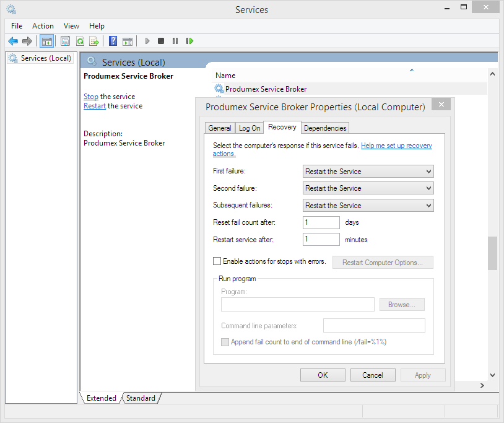Open the Action menu
Viewport: 504px width, 423px height.
(43, 26)
